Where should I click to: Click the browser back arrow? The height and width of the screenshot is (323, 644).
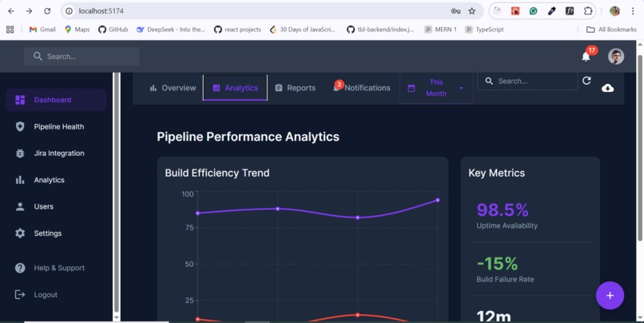[11, 11]
